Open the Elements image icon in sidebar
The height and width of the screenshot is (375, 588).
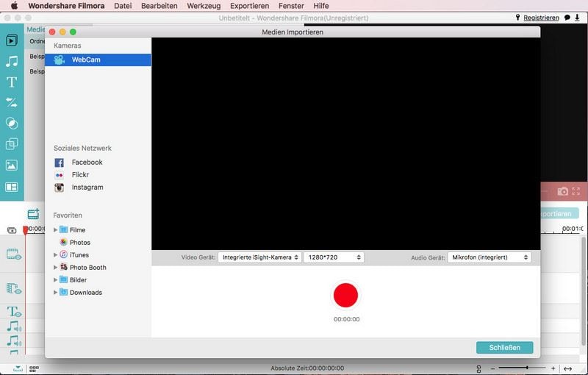coord(12,165)
